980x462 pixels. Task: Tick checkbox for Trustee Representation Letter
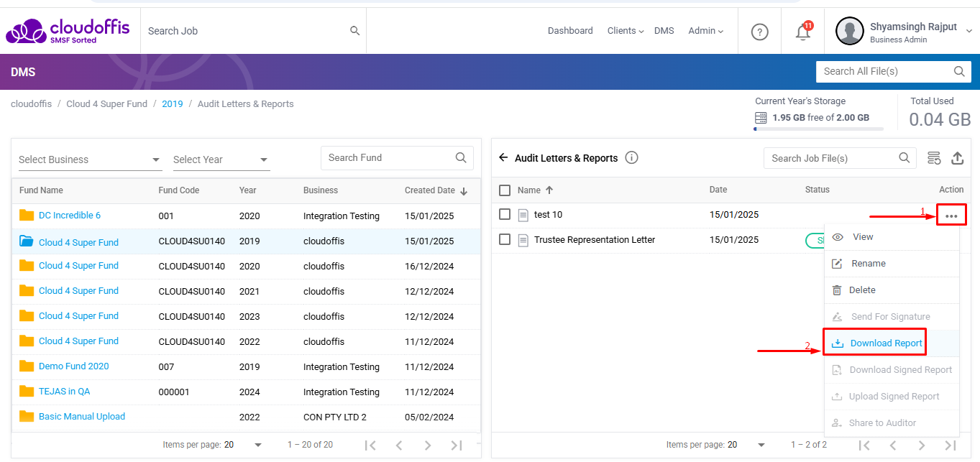coord(505,240)
